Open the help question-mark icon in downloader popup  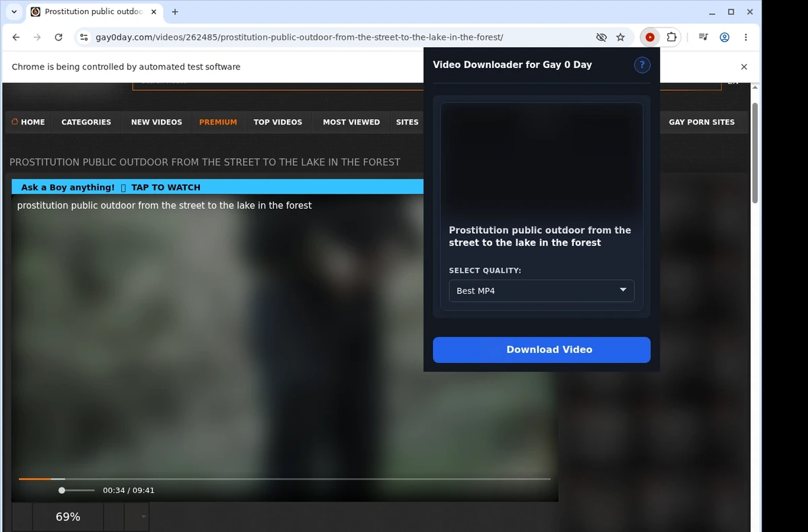(x=642, y=65)
